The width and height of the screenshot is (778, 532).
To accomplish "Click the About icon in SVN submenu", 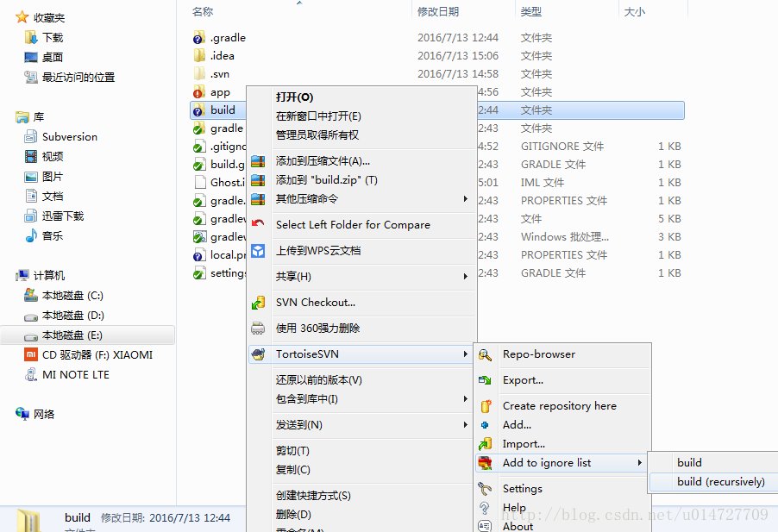I will [485, 526].
